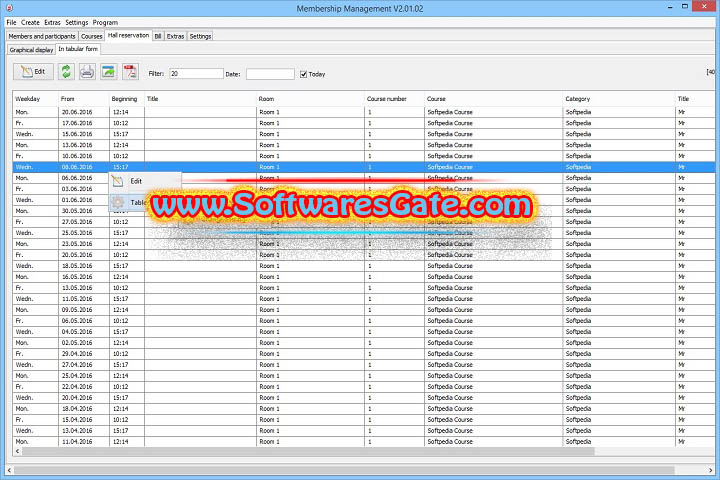The height and width of the screenshot is (480, 720).
Task: Open the Extras tab
Action: tap(175, 36)
